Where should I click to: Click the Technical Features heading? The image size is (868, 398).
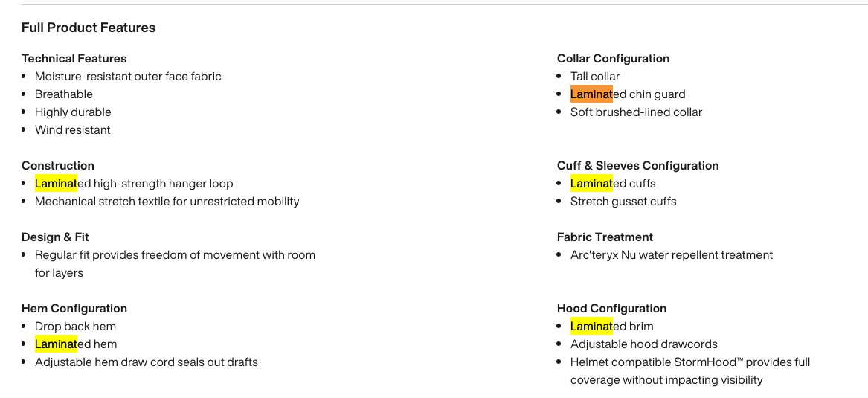coord(74,59)
